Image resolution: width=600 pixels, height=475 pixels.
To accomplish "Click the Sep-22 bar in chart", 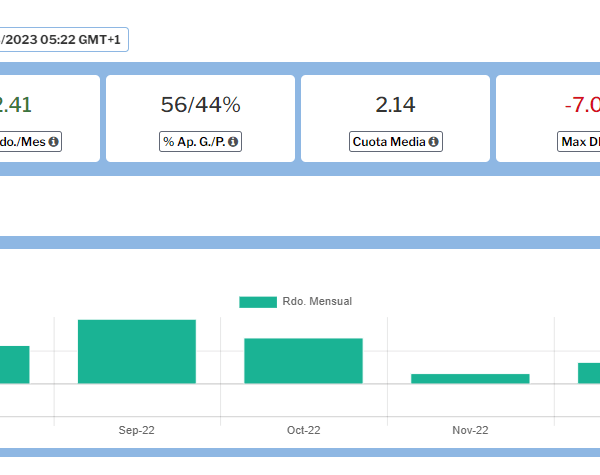I will click(x=137, y=352).
